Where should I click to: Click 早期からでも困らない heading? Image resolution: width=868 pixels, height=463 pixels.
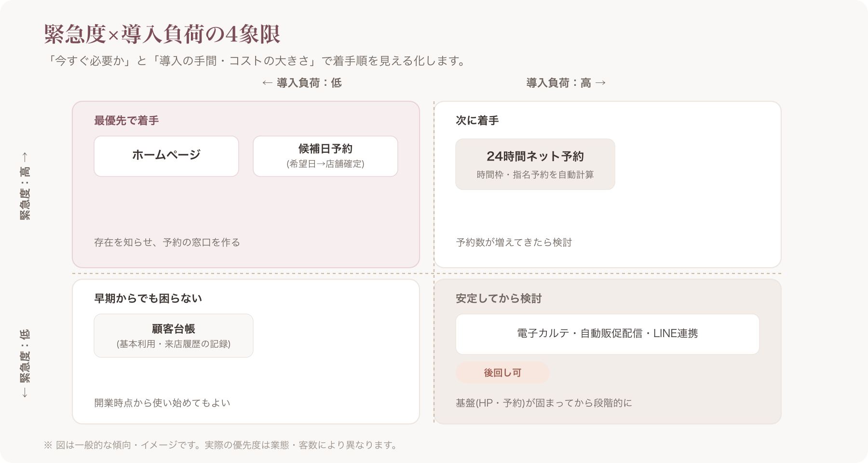[148, 299]
